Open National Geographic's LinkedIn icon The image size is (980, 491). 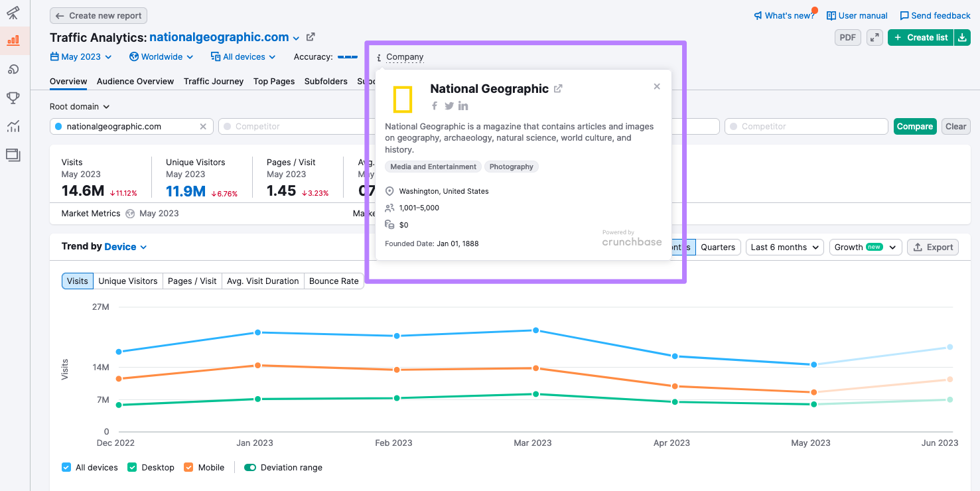coord(463,106)
